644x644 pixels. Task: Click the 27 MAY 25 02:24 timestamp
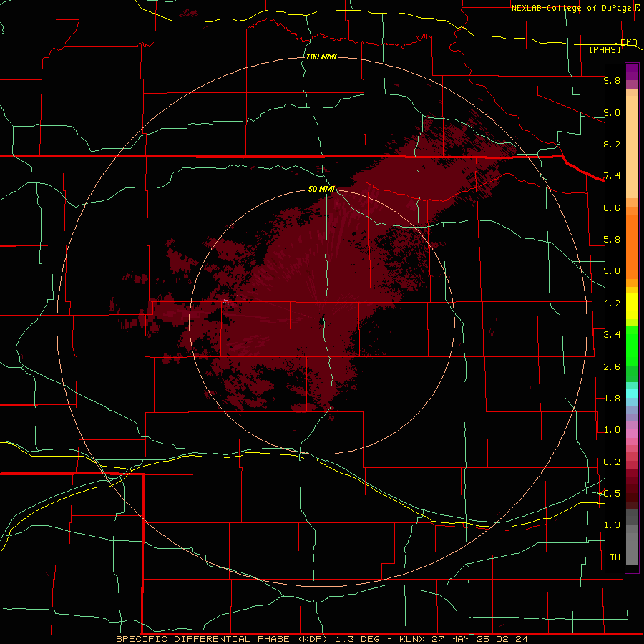click(479, 639)
